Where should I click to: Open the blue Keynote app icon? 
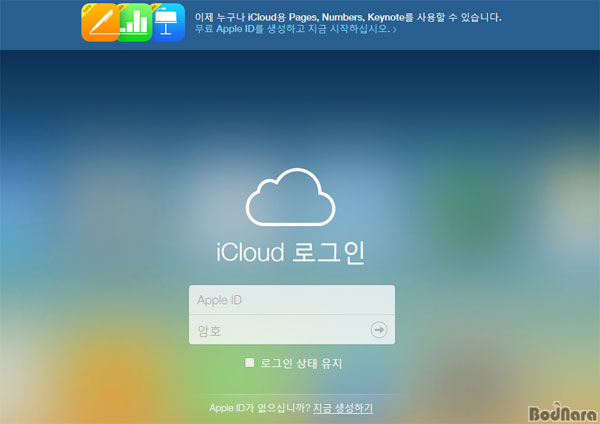point(168,22)
